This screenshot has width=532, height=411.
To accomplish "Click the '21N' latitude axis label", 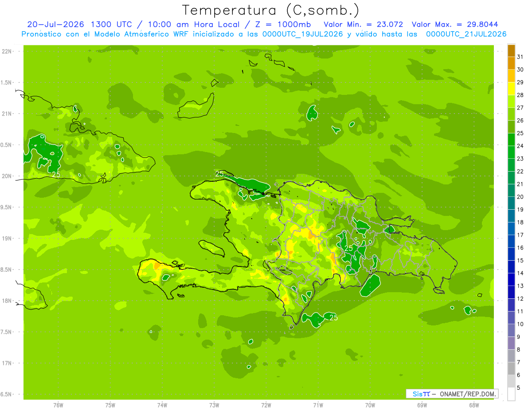I will (x=7, y=114).
